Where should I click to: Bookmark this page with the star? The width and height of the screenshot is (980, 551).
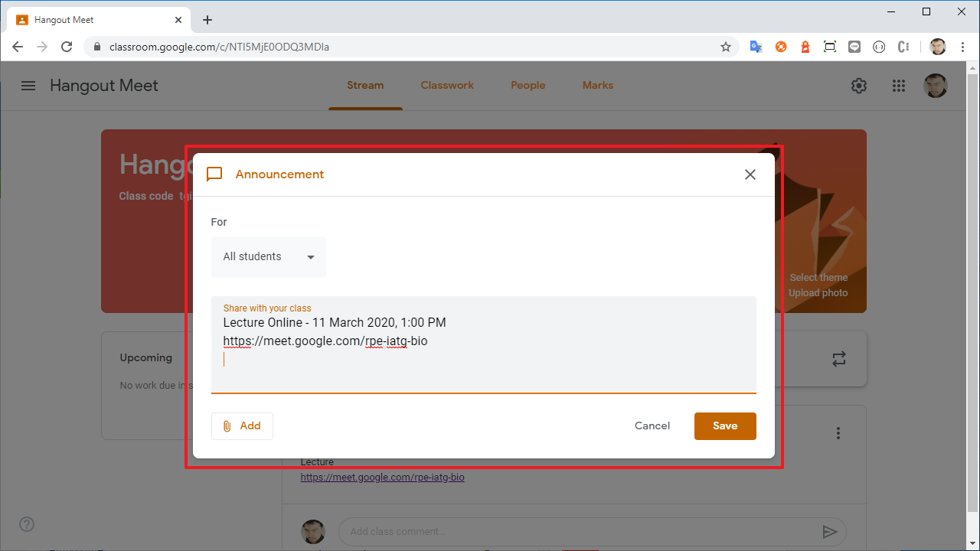point(726,47)
